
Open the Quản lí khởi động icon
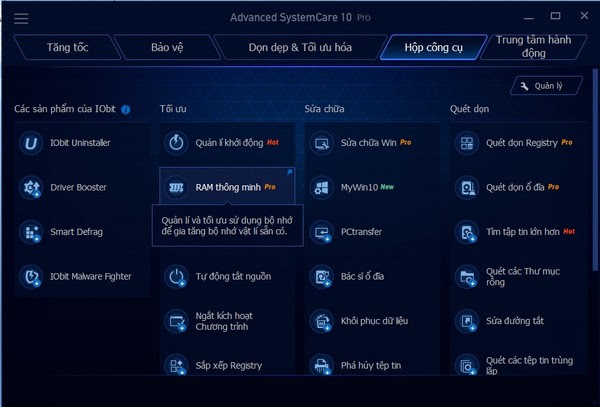pyautogui.click(x=176, y=143)
